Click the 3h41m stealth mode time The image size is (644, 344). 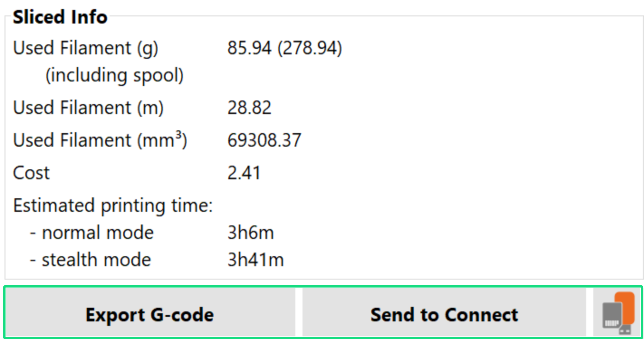[255, 260]
